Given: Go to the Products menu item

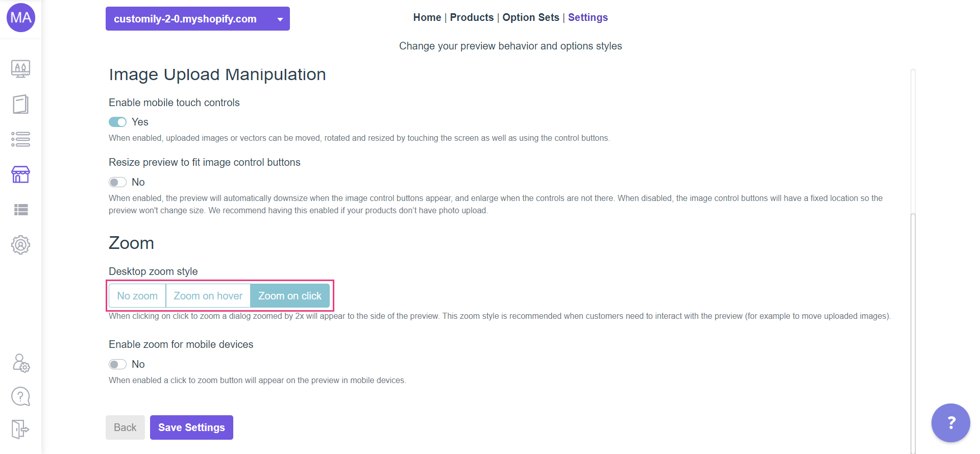Looking at the screenshot, I should pyautogui.click(x=472, y=17).
